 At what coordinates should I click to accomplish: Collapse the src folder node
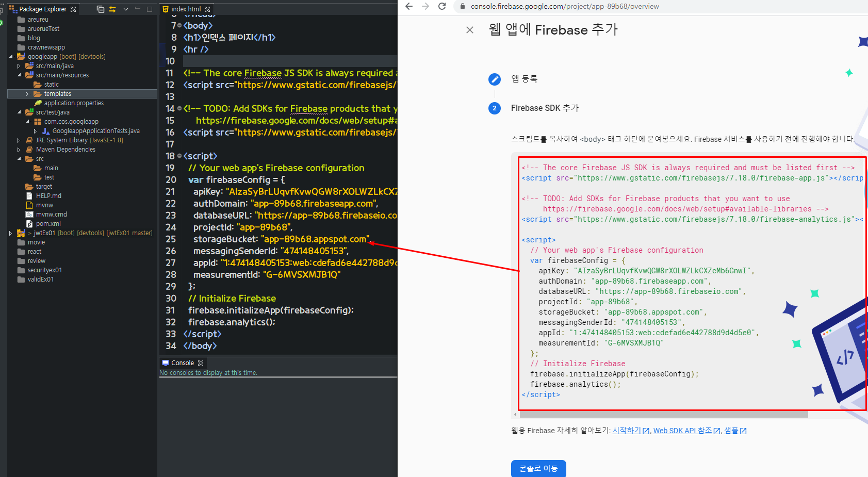(19, 159)
